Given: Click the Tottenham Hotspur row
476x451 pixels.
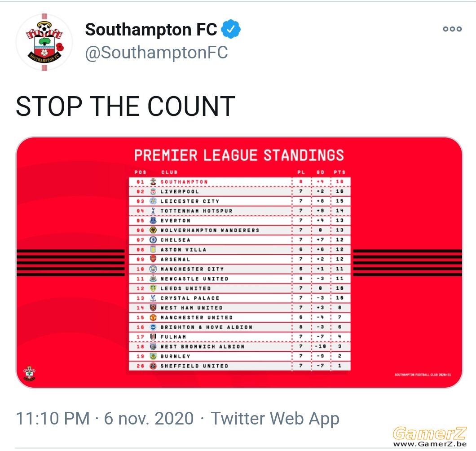Looking at the screenshot, I should pyautogui.click(x=240, y=211).
